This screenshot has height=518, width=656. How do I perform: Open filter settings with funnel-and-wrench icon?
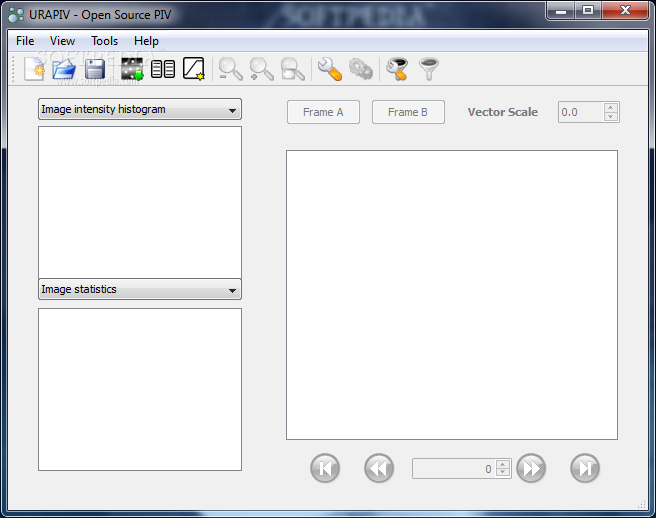click(x=397, y=69)
